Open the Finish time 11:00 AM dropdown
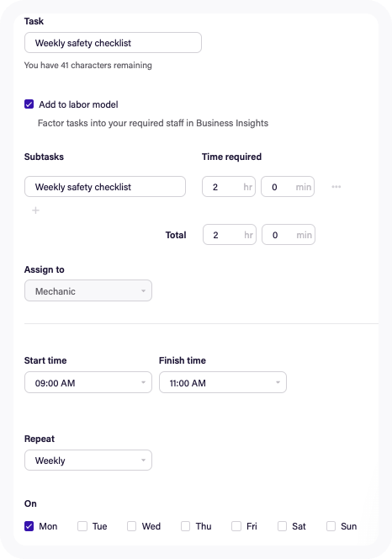Screen dimensions: 392x559 tap(223, 382)
